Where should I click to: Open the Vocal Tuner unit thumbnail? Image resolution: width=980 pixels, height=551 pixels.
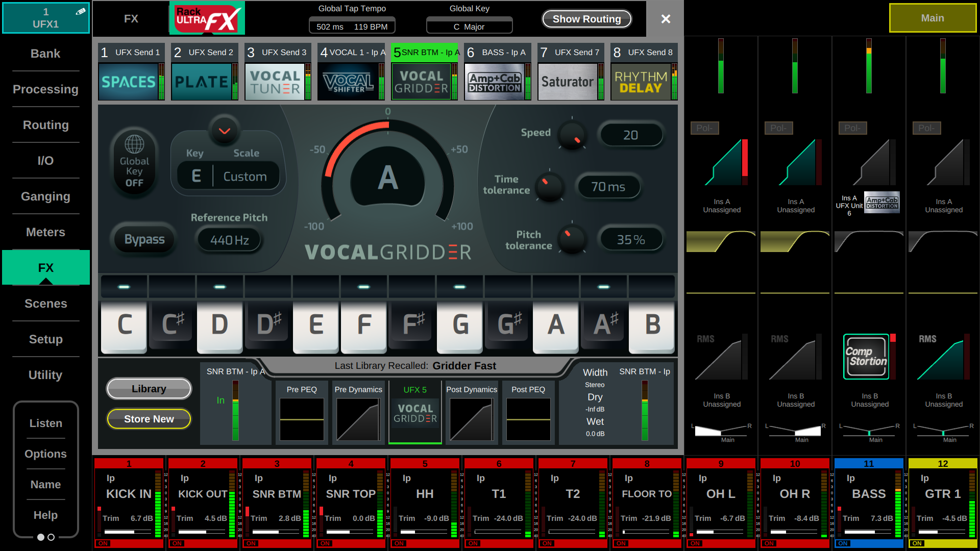pyautogui.click(x=275, y=82)
